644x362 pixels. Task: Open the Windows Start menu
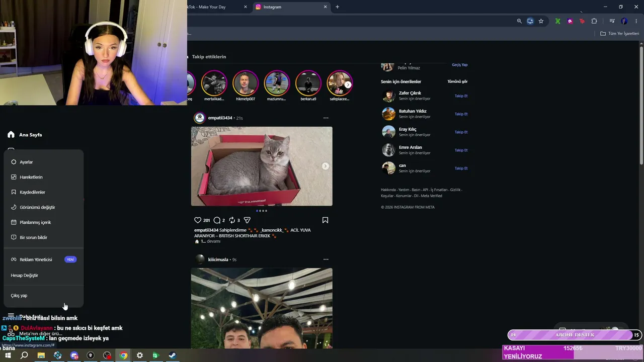(x=8, y=355)
